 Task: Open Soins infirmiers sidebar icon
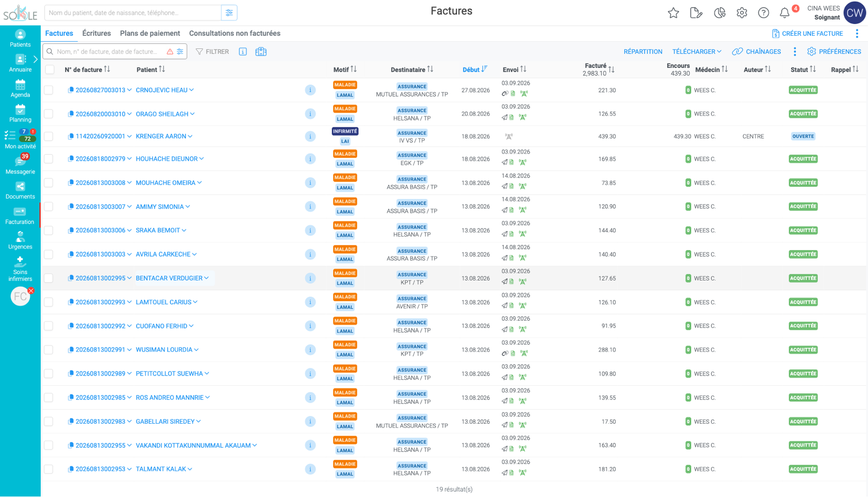20,269
